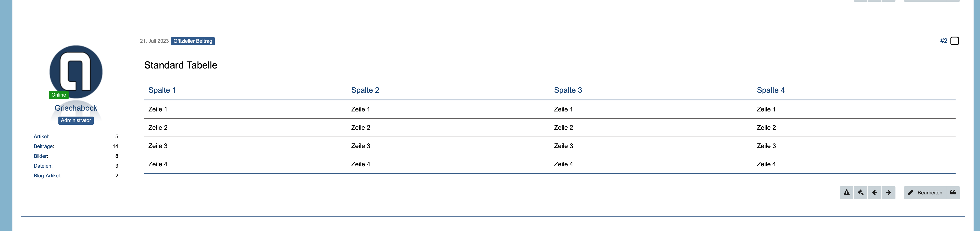Viewport: 980px width, 231px height.
Task: Click the report warning triangle icon
Action: pyautogui.click(x=846, y=192)
